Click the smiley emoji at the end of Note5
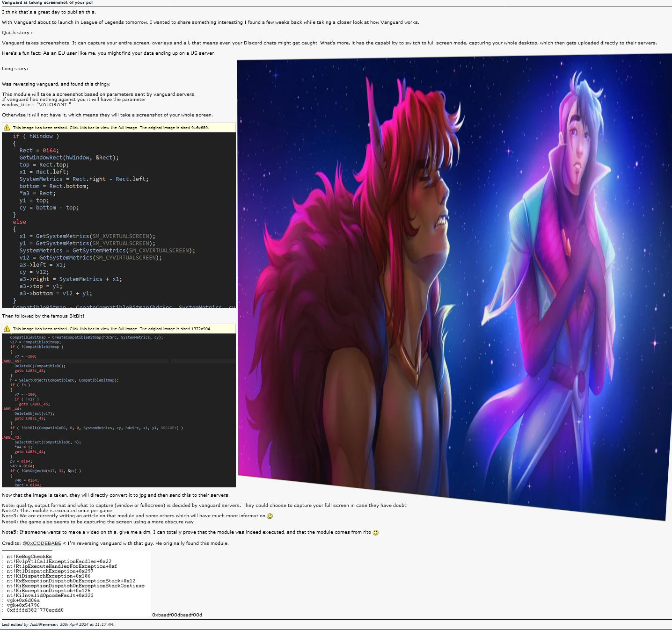 376,532
